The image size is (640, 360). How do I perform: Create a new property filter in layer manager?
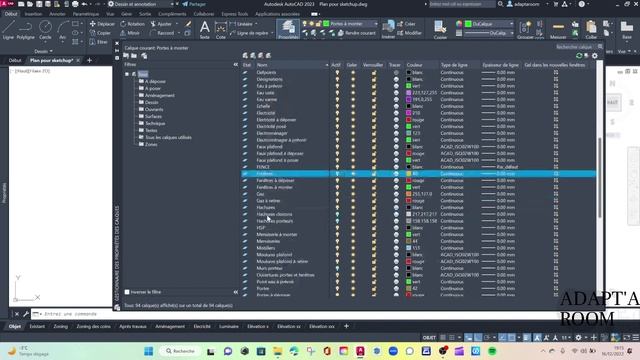(x=126, y=56)
